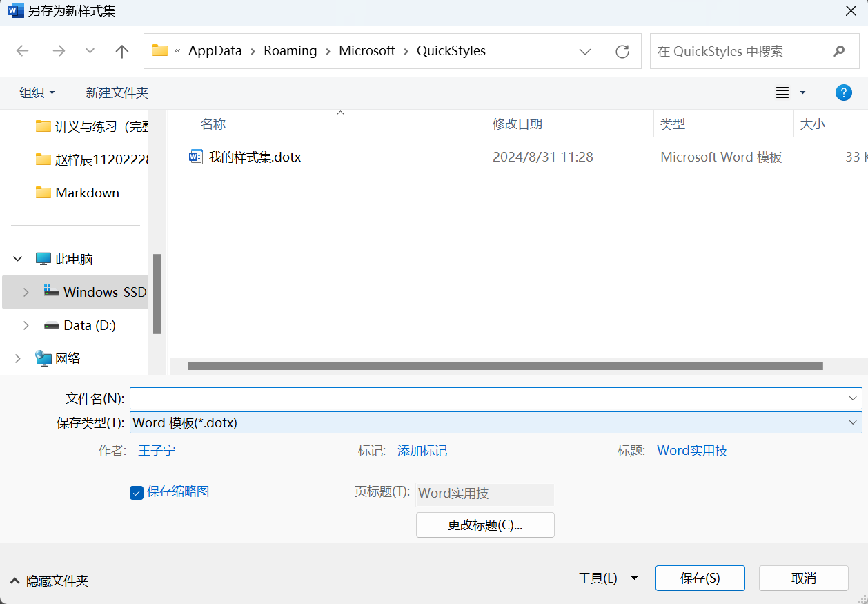The width and height of the screenshot is (868, 604).
Task: Sort by 名称 column header
Action: click(x=213, y=124)
